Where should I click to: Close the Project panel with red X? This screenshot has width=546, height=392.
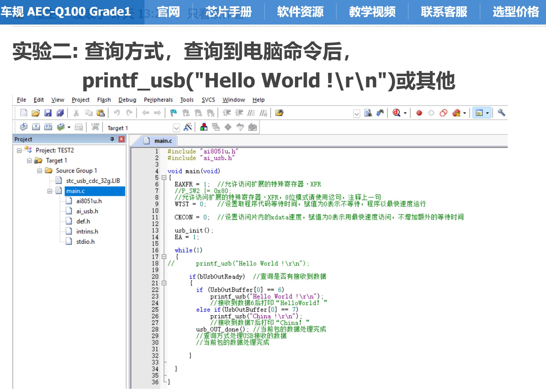(x=122, y=139)
